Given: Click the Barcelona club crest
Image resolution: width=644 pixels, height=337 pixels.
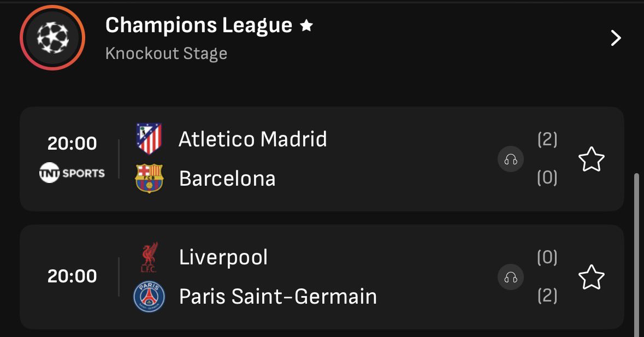Looking at the screenshot, I should [x=149, y=178].
